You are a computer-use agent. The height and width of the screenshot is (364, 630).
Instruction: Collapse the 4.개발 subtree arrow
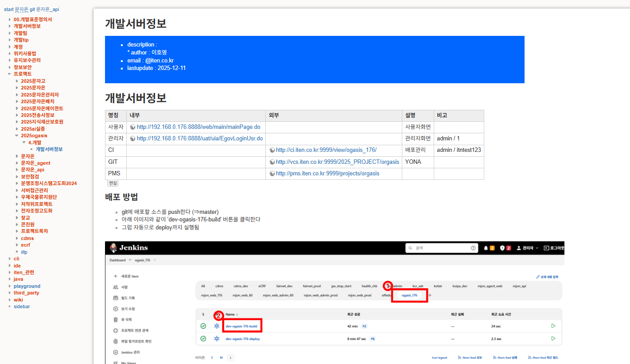point(24,143)
